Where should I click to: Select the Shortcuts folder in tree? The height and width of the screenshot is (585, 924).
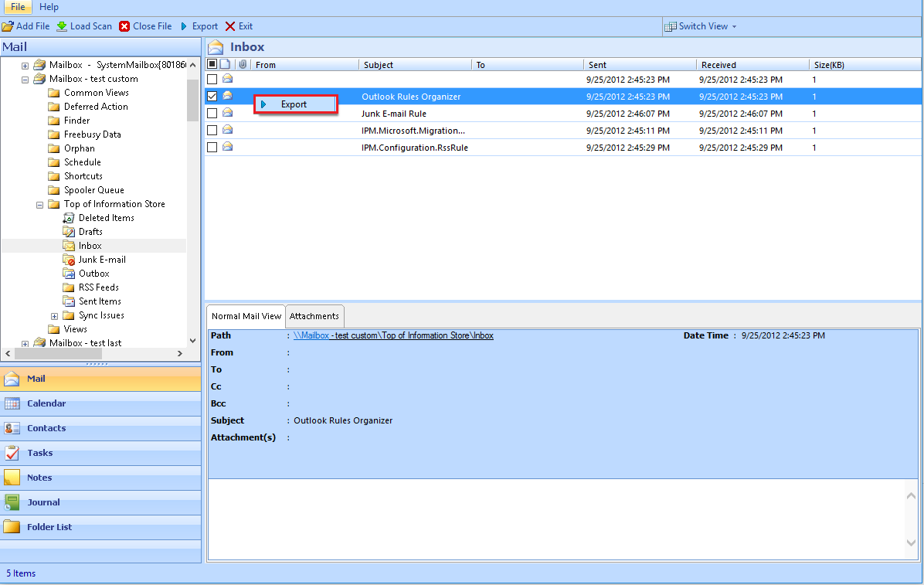click(x=83, y=176)
